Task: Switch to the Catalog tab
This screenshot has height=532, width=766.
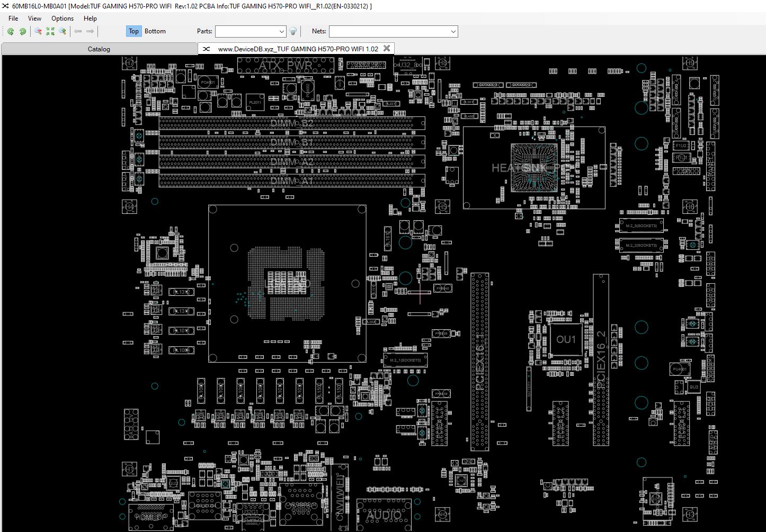Action: 99,49
